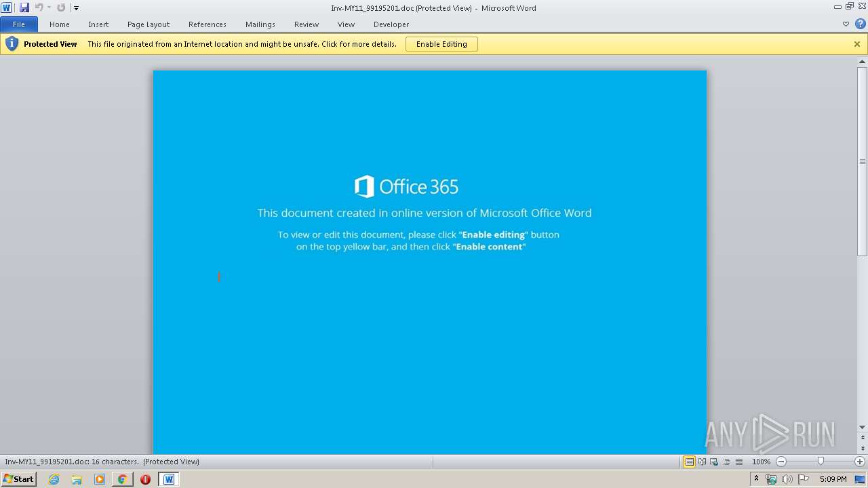
Task: Open Action Center flag icon in tray
Action: click(804, 479)
